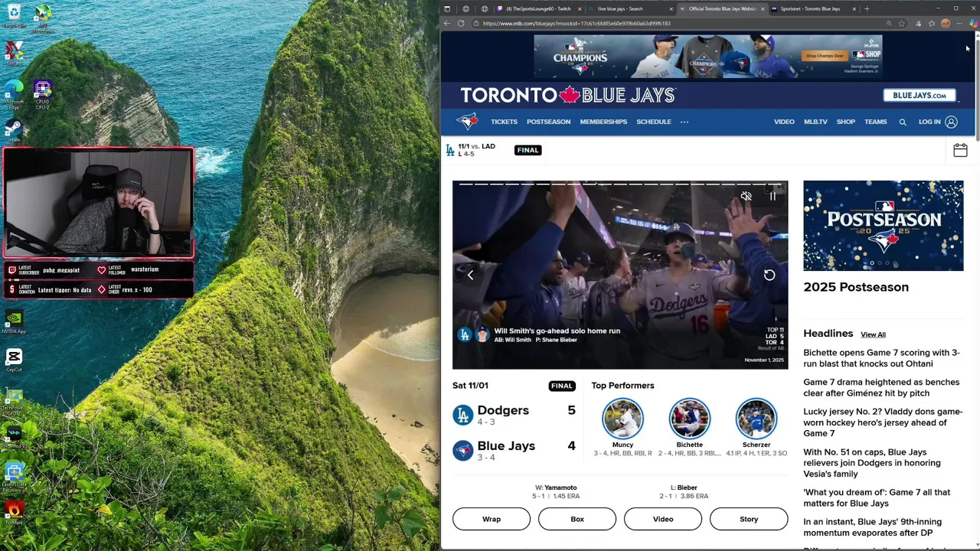The width and height of the screenshot is (980, 551).
Task: Open the Schedule menu item
Action: 654,122
